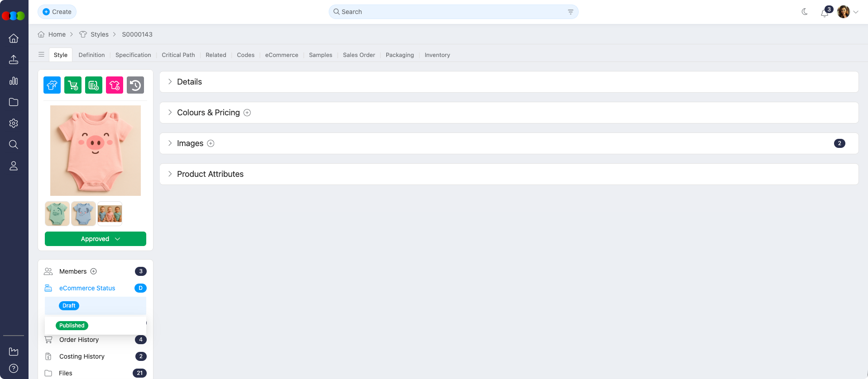Select the green bodysuit thumbnail
Viewport: 868px width, 379px height.
58,213
